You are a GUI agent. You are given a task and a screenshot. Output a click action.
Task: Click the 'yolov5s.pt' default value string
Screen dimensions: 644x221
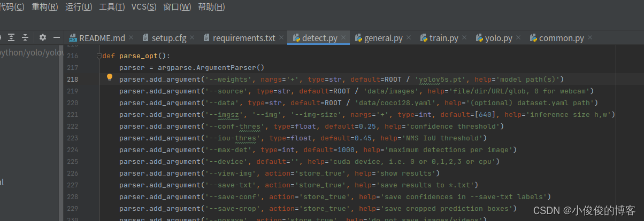441,79
